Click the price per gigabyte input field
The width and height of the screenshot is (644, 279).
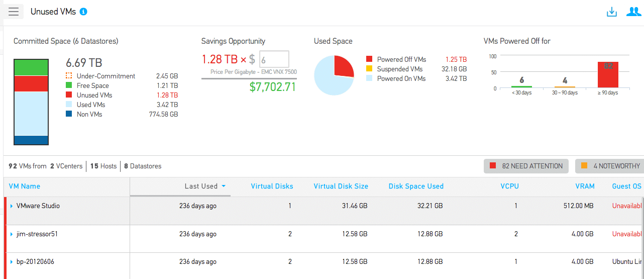pyautogui.click(x=274, y=59)
